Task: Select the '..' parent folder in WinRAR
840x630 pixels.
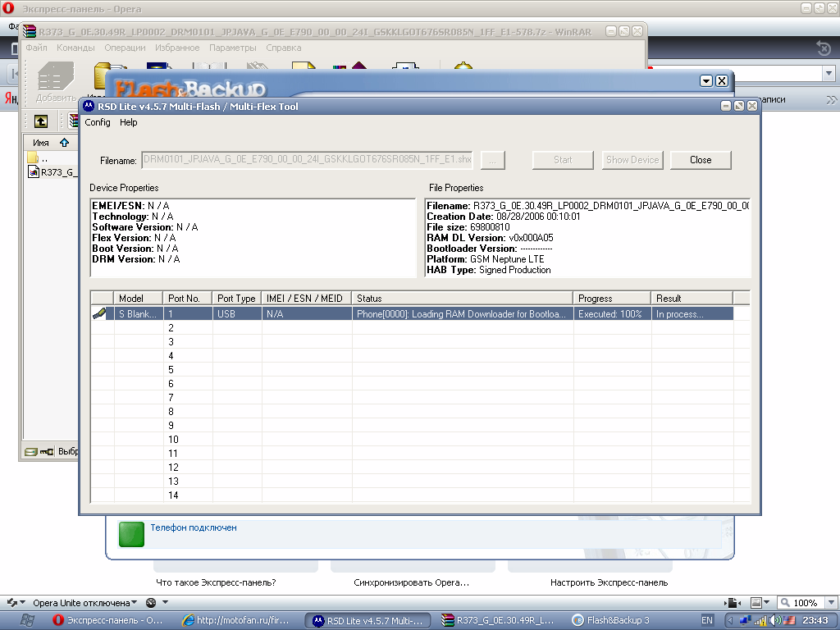Action: click(x=38, y=158)
